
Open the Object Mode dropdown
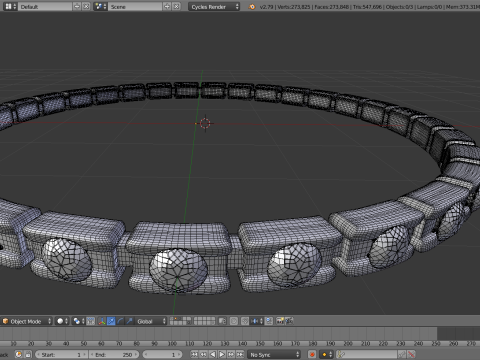point(27,321)
